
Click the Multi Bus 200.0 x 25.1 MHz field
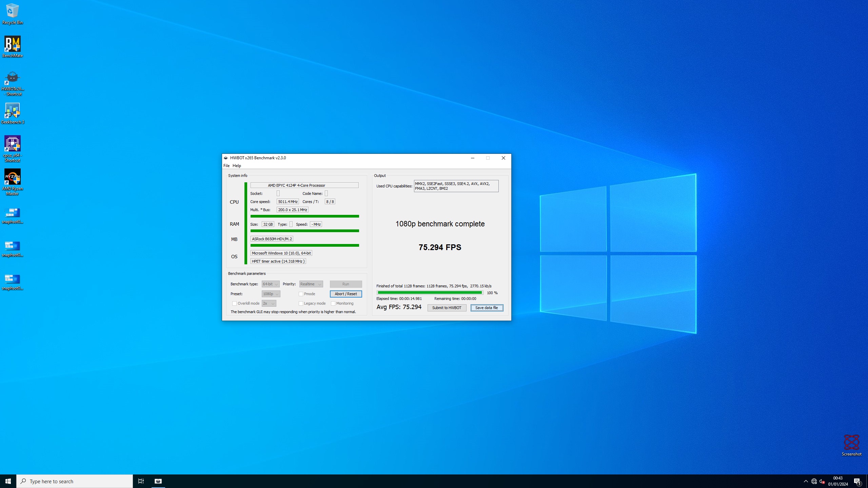(x=293, y=210)
